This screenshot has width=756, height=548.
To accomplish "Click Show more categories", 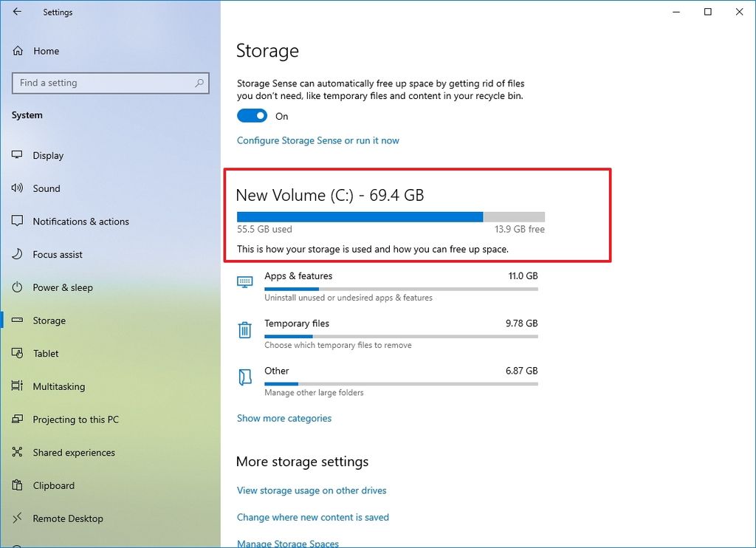I will (x=283, y=418).
